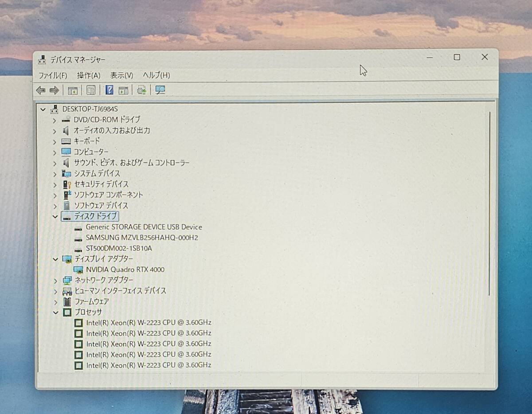This screenshot has height=414, width=532.
Task: Click Scan for hardware changes monitor icon
Action: coord(160,90)
